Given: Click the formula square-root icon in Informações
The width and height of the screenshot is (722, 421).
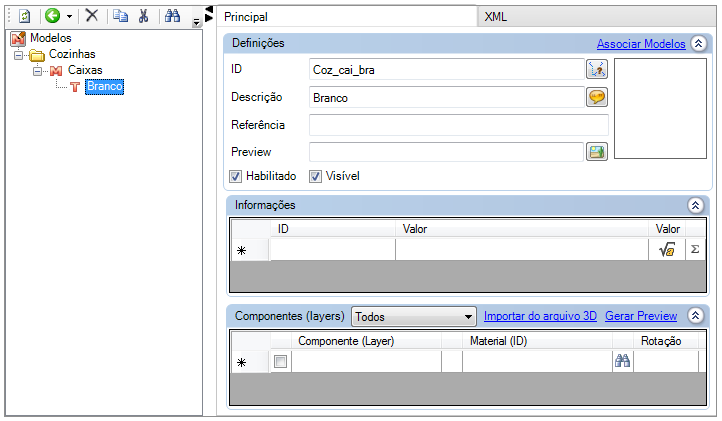Looking at the screenshot, I should (x=667, y=249).
